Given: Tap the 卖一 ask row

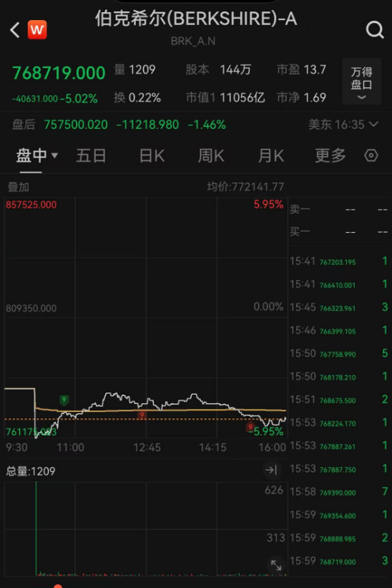Looking at the screenshot, I should pyautogui.click(x=339, y=209).
